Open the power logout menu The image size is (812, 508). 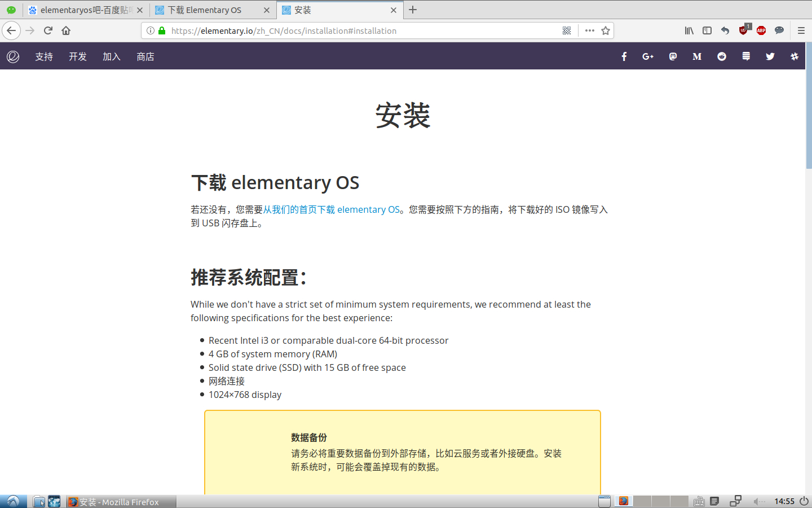tap(804, 501)
